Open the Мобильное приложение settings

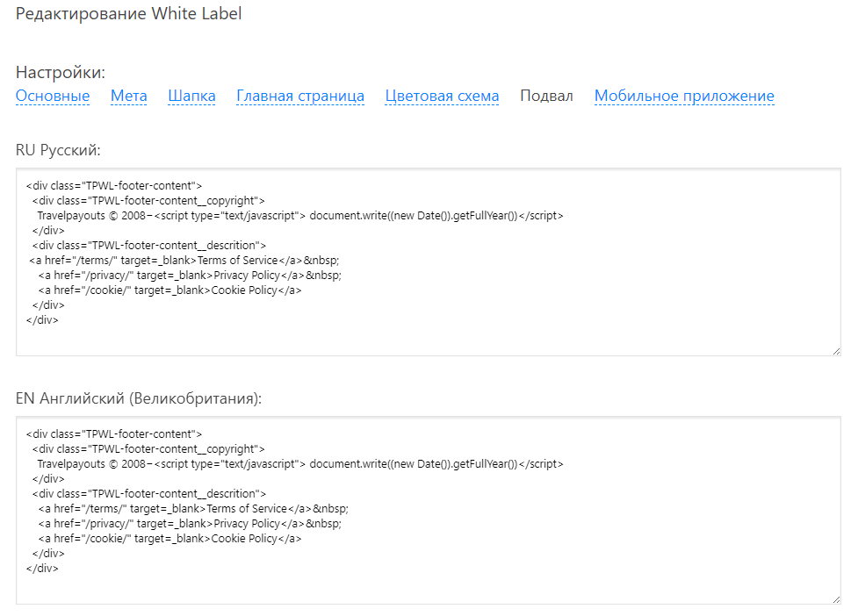[684, 96]
